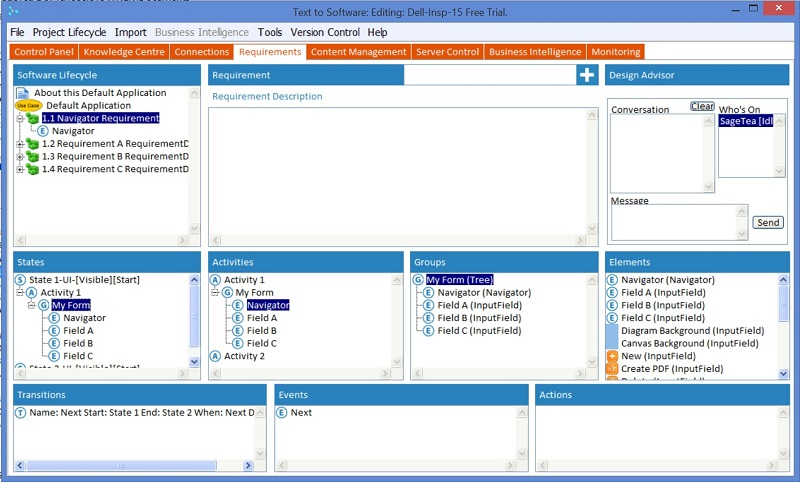Click E icon under 1.1 Navigator Requirement

(43, 131)
